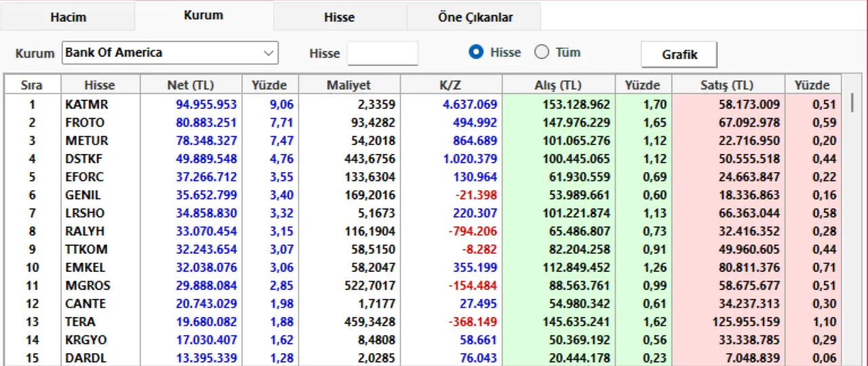This screenshot has width=868, height=366.
Task: Click the Kurum tab
Action: click(x=203, y=15)
